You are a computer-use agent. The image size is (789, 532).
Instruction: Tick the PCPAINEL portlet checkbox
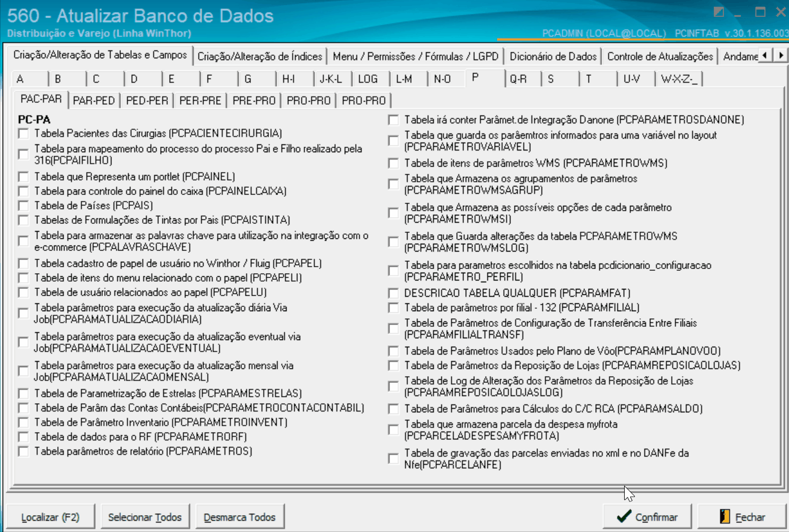pyautogui.click(x=23, y=176)
